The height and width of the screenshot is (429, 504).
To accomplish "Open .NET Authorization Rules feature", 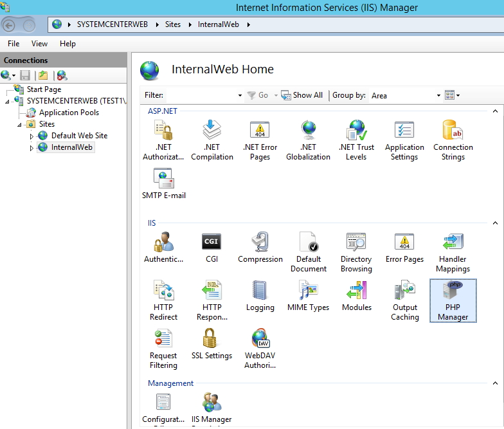I will (163, 140).
